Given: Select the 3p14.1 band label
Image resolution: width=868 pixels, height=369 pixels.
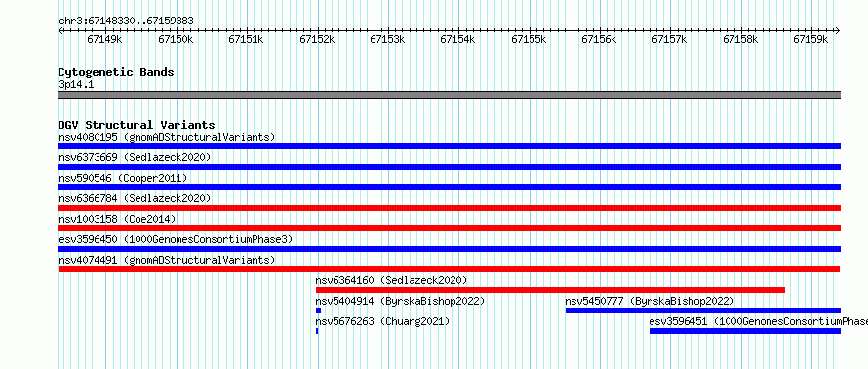Looking at the screenshot, I should click(76, 85).
